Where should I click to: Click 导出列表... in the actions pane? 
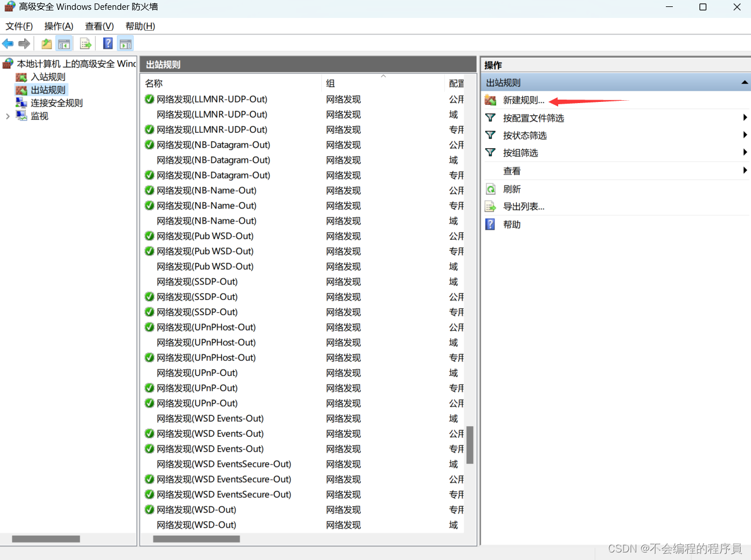coord(523,207)
